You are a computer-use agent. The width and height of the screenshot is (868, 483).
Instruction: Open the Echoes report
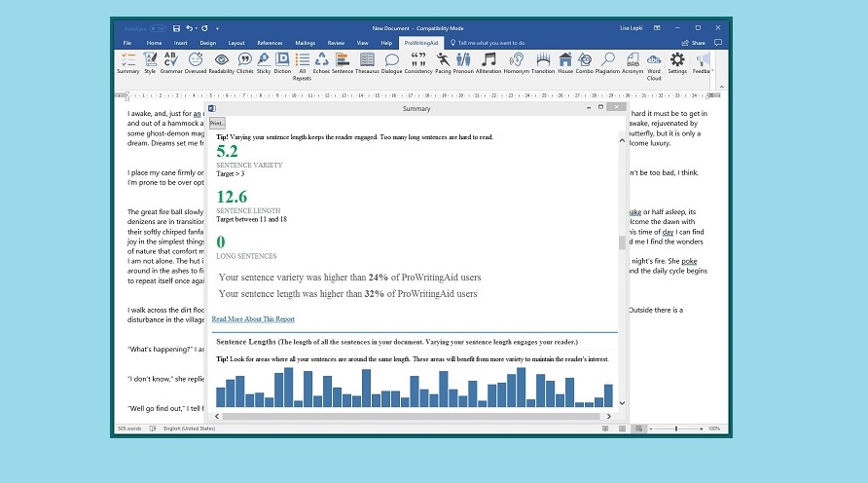click(x=322, y=63)
